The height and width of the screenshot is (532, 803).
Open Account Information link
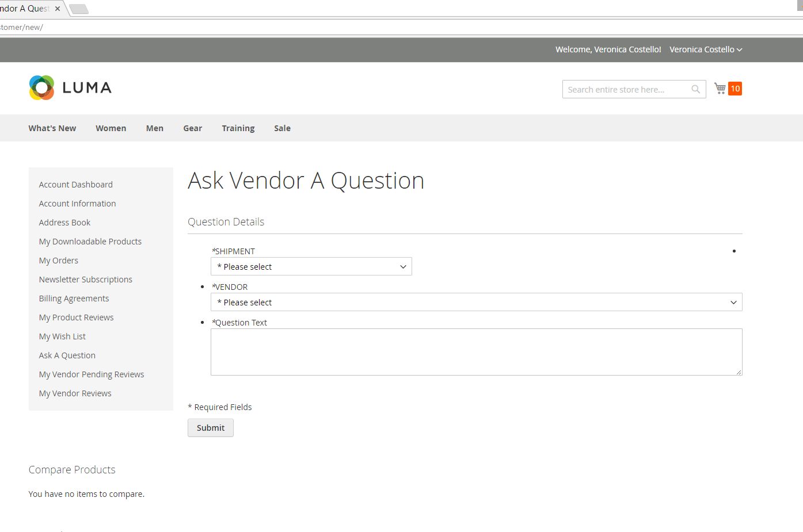[x=78, y=204]
